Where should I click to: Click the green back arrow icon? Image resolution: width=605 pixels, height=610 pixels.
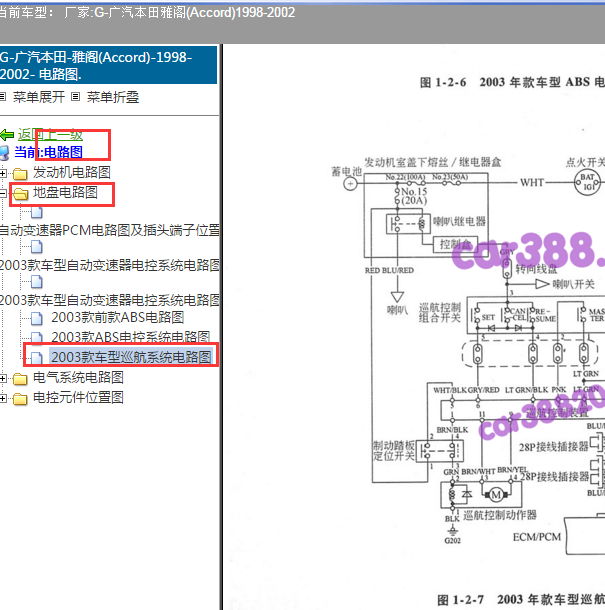(7, 135)
